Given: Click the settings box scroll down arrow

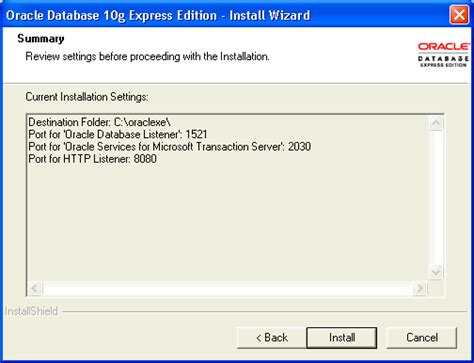Looking at the screenshot, I should (x=436, y=272).
